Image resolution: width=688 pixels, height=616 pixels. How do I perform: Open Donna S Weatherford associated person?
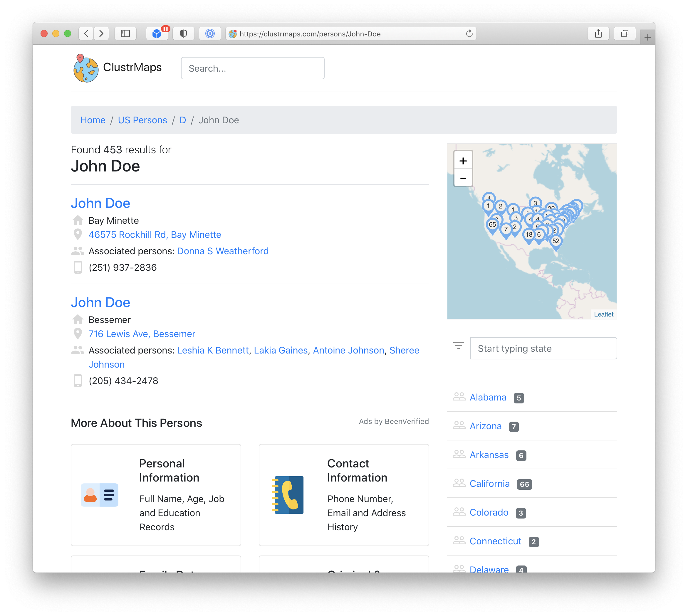pyautogui.click(x=222, y=251)
